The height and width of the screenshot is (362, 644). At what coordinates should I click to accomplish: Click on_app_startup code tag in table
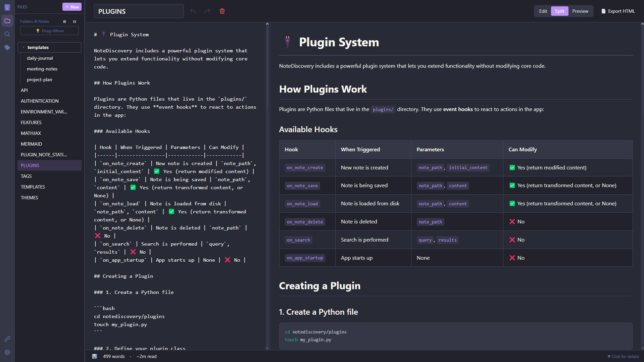pyautogui.click(x=305, y=258)
